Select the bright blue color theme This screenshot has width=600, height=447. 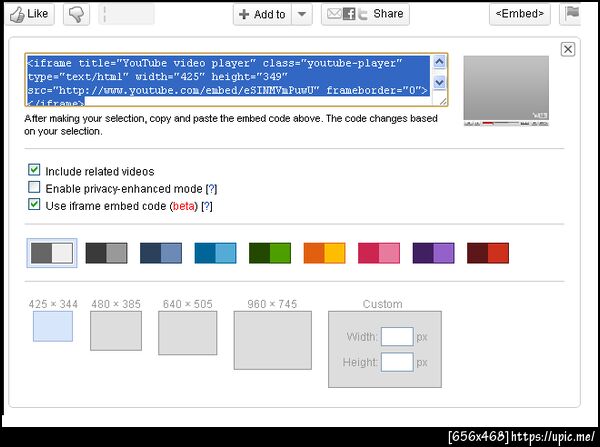[215, 253]
